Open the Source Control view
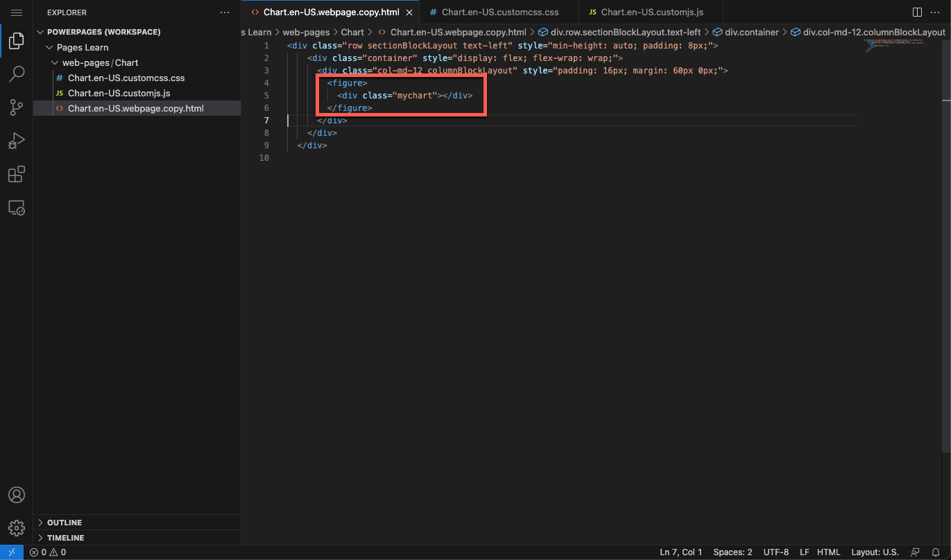Image resolution: width=951 pixels, height=560 pixels. (x=17, y=107)
